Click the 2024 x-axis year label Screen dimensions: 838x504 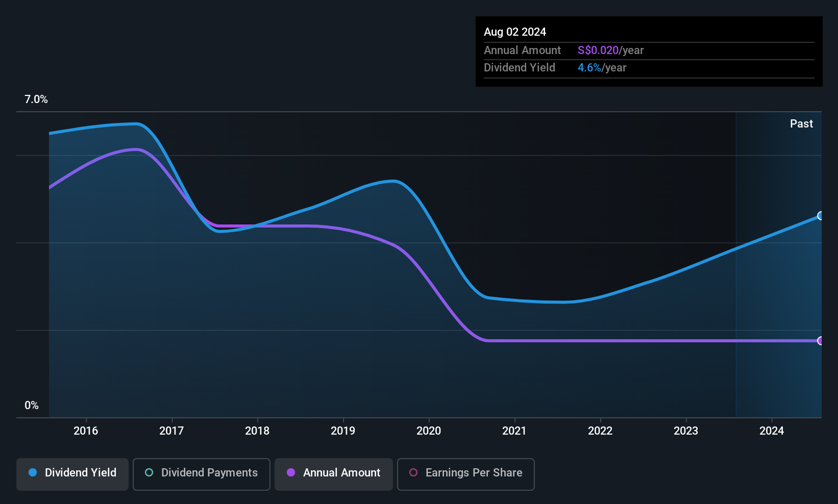(772, 431)
